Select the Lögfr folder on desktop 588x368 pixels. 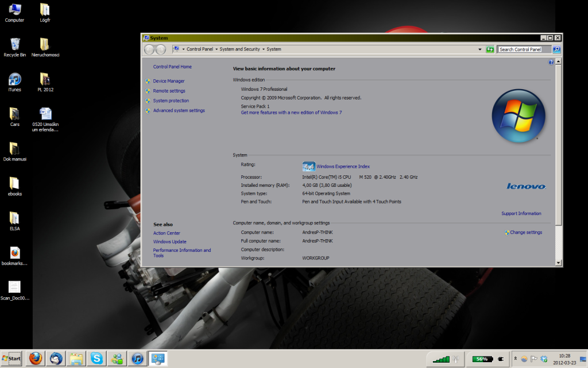(45, 13)
